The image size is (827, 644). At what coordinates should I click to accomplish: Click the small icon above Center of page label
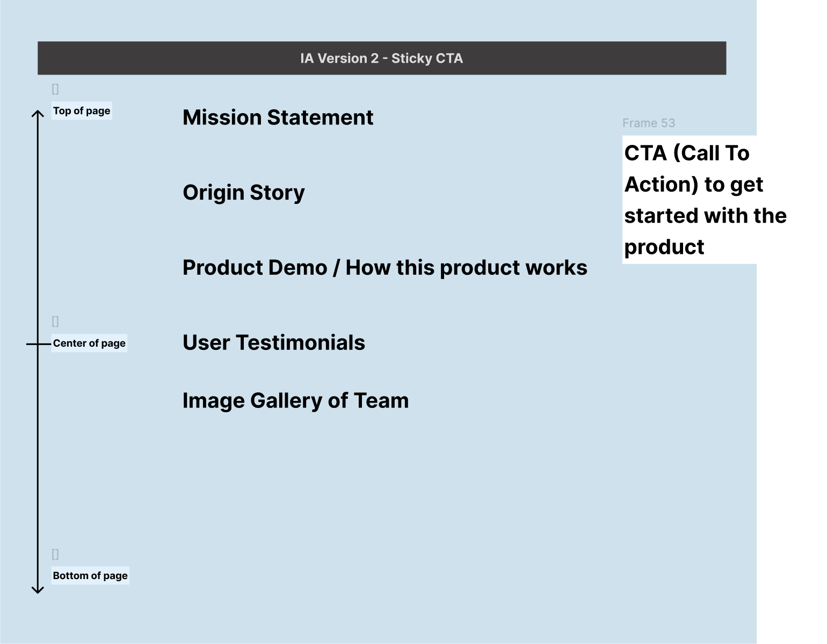click(55, 321)
